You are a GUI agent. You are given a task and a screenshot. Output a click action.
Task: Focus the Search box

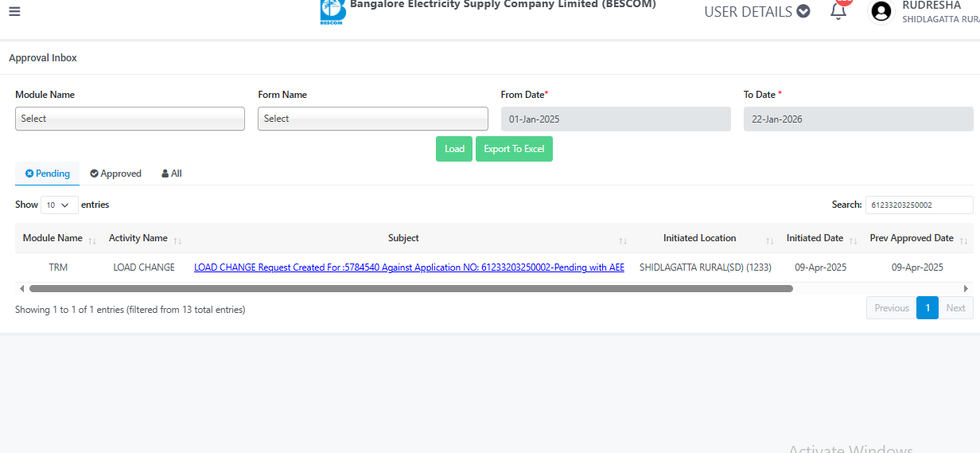pos(919,205)
